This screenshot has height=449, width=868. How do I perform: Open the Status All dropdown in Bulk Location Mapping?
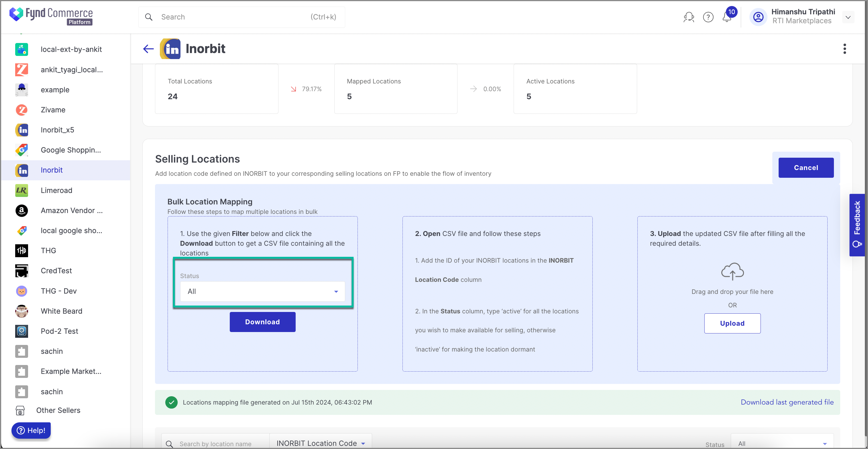(x=262, y=292)
